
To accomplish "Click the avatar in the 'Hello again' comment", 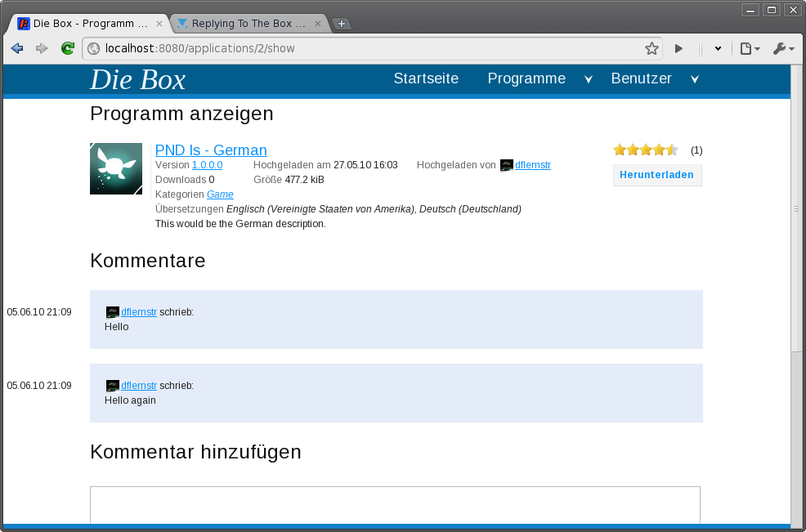I will [x=113, y=386].
